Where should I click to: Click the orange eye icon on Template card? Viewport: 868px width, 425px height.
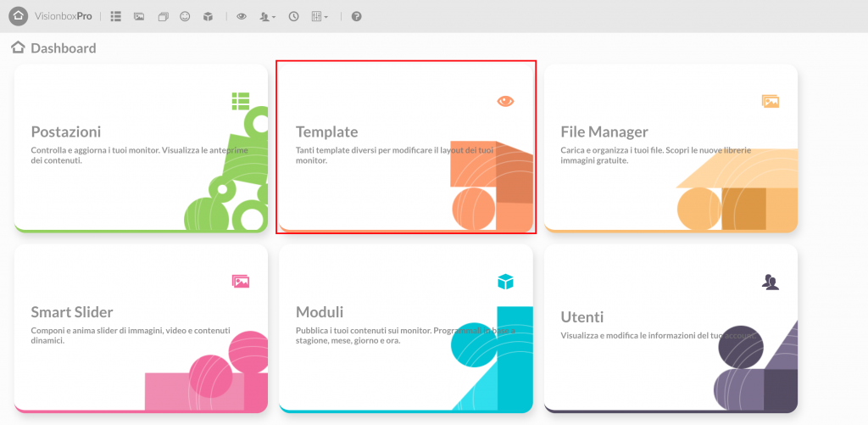pyautogui.click(x=505, y=101)
